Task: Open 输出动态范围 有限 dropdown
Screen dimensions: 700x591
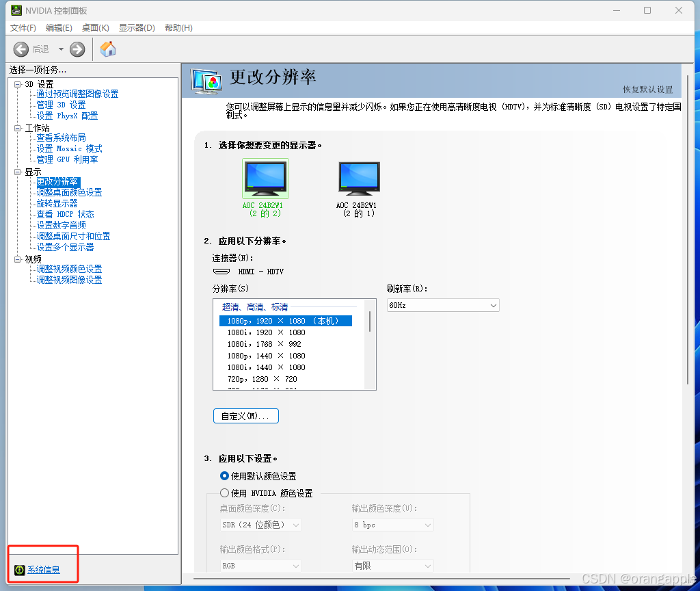Action: click(392, 566)
